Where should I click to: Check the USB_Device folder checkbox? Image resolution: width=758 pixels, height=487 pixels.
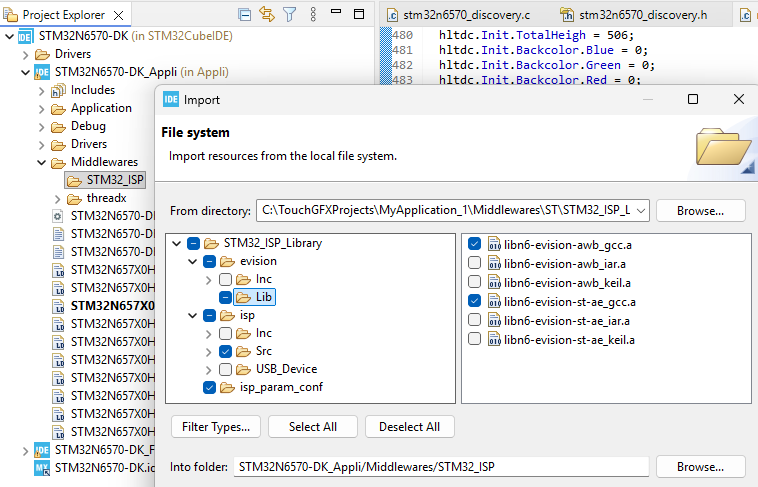pos(225,369)
